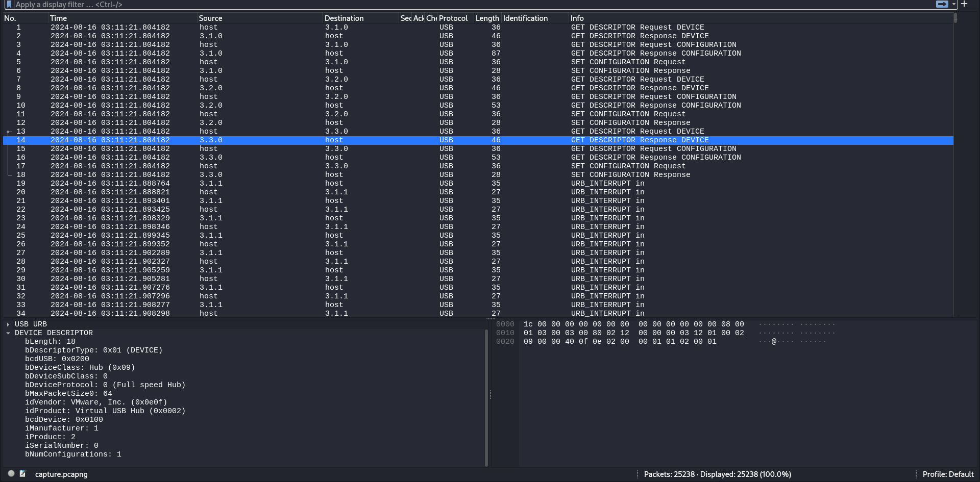Open capture file properties icon in status bar

[22, 474]
